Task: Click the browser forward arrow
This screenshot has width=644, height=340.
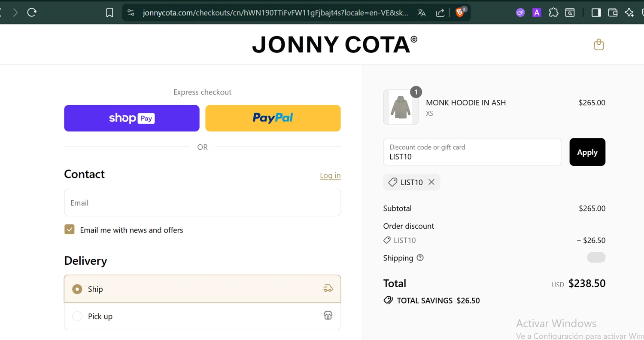Action: point(15,12)
